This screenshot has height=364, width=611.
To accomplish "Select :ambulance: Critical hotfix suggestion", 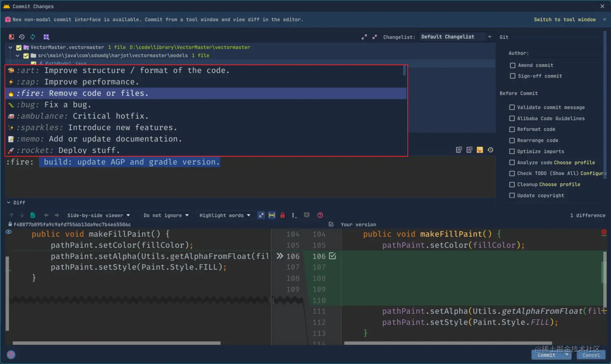I will 206,116.
